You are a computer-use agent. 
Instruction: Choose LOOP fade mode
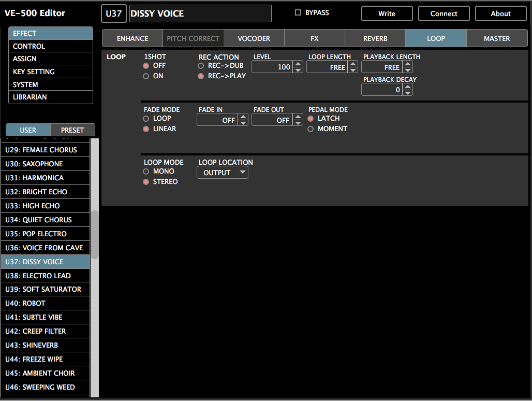coord(146,119)
